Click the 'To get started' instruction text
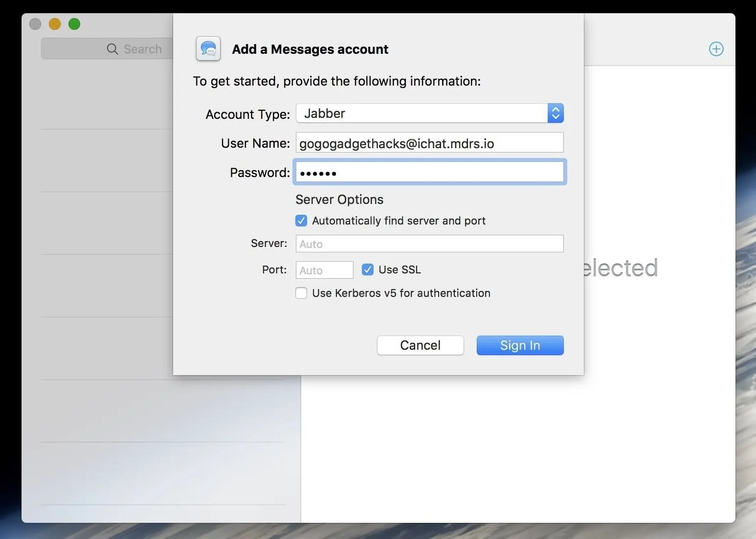The image size is (756, 539). (x=337, y=81)
